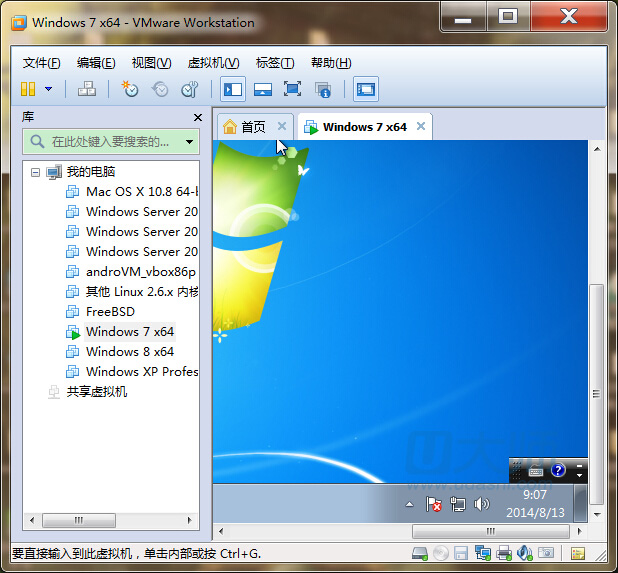Click the Send Ctrl+Alt+Del toolbar icon
This screenshot has width=618, height=573.
pyautogui.click(x=87, y=89)
